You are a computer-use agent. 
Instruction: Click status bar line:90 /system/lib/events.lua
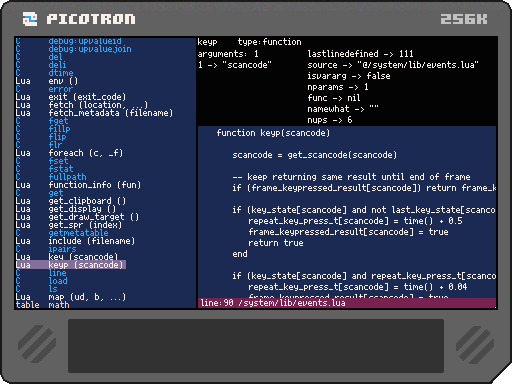347,303
